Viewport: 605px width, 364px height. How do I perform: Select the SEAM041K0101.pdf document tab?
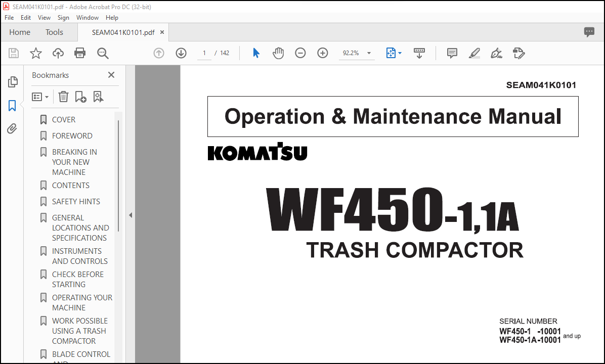[x=123, y=32]
